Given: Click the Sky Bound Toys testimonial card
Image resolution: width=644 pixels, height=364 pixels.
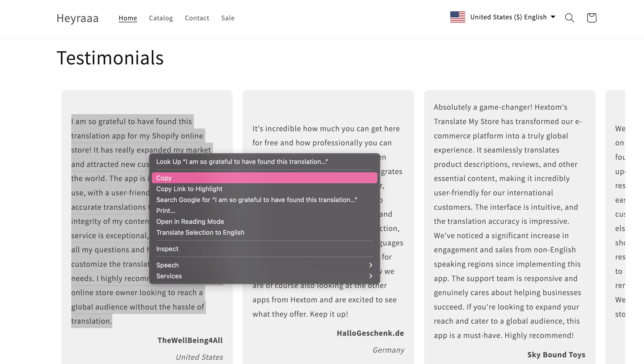Looking at the screenshot, I should (x=509, y=227).
